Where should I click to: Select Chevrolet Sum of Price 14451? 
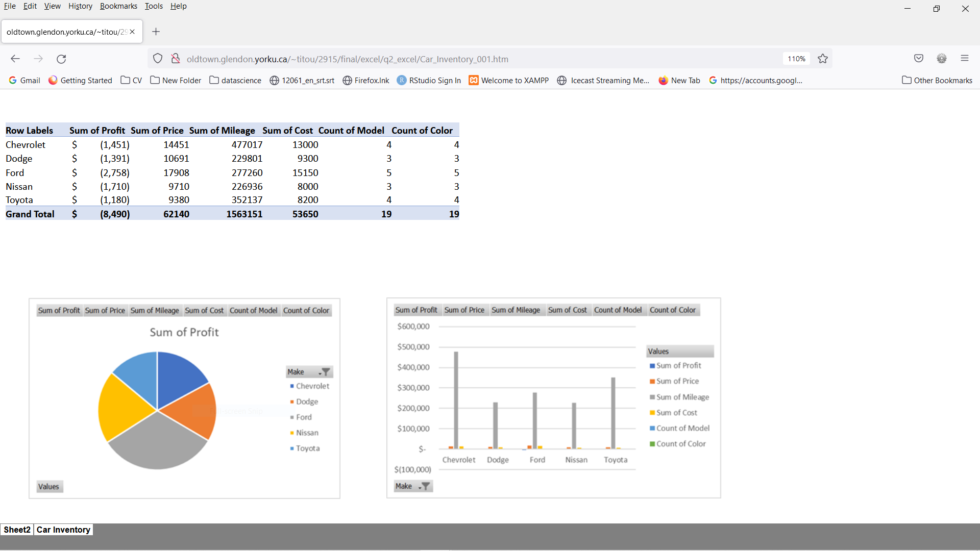click(x=176, y=145)
